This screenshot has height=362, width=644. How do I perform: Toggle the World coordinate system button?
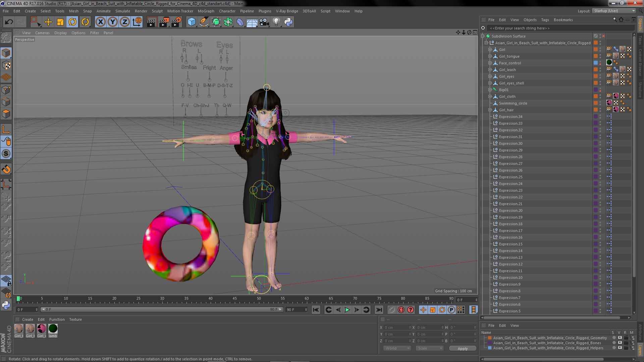(137, 22)
